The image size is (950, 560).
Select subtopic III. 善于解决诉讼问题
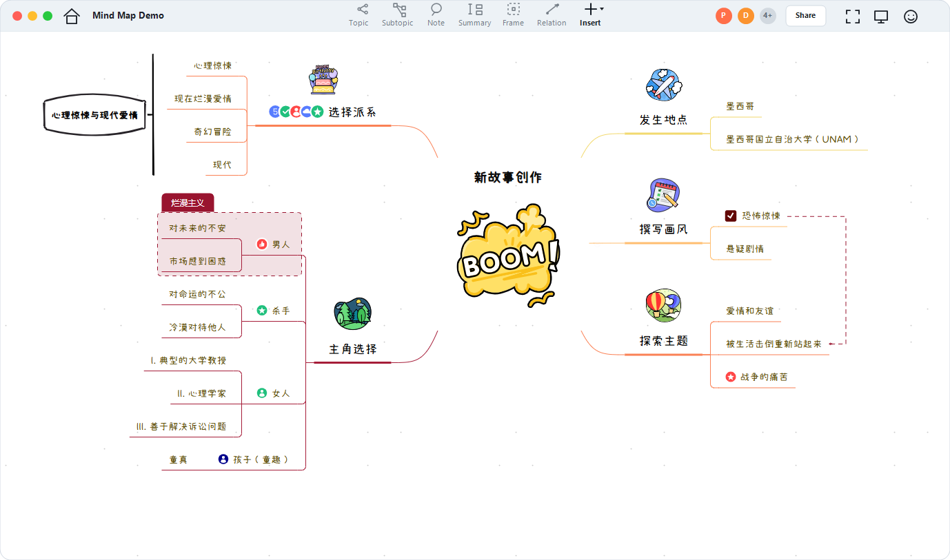tap(181, 426)
